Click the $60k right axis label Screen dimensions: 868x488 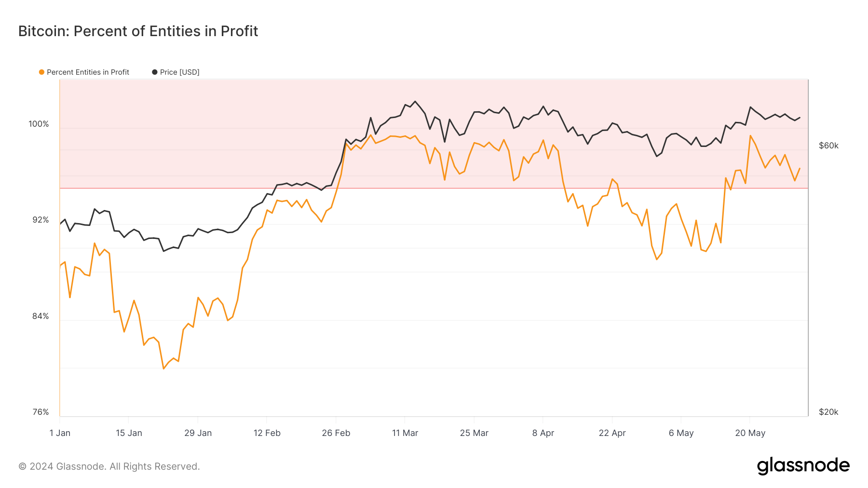click(x=828, y=145)
